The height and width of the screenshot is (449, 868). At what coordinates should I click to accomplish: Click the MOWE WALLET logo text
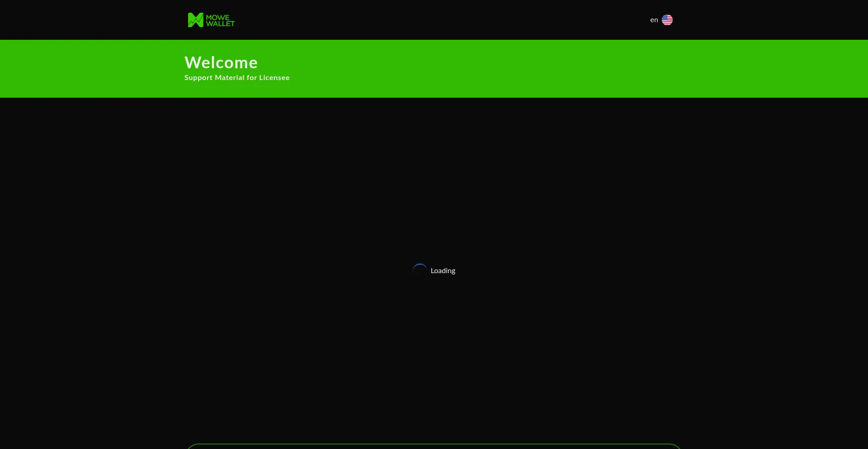(x=220, y=20)
